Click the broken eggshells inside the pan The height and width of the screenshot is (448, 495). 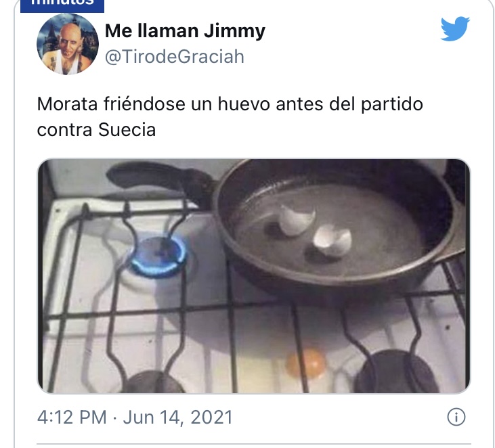tap(314, 231)
